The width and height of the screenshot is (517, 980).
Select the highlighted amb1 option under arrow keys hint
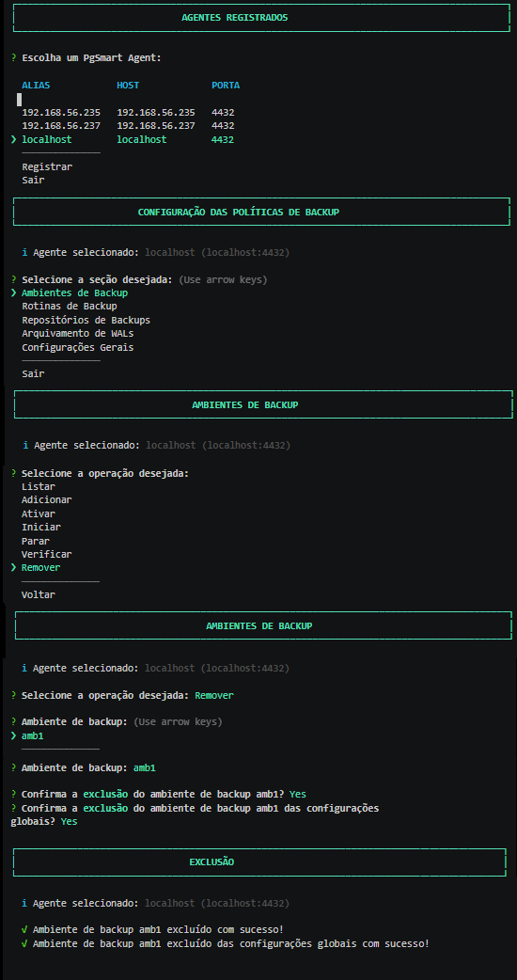click(x=33, y=736)
